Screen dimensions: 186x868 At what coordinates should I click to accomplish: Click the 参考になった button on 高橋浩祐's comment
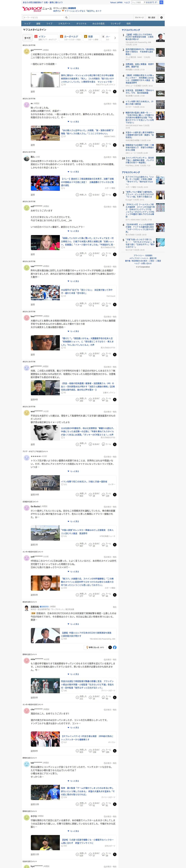click(x=95, y=647)
